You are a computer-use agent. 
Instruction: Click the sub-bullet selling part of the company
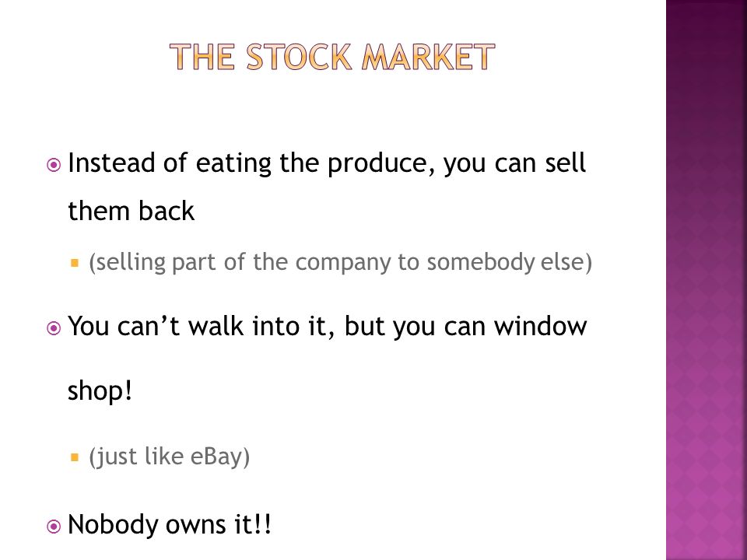click(340, 262)
